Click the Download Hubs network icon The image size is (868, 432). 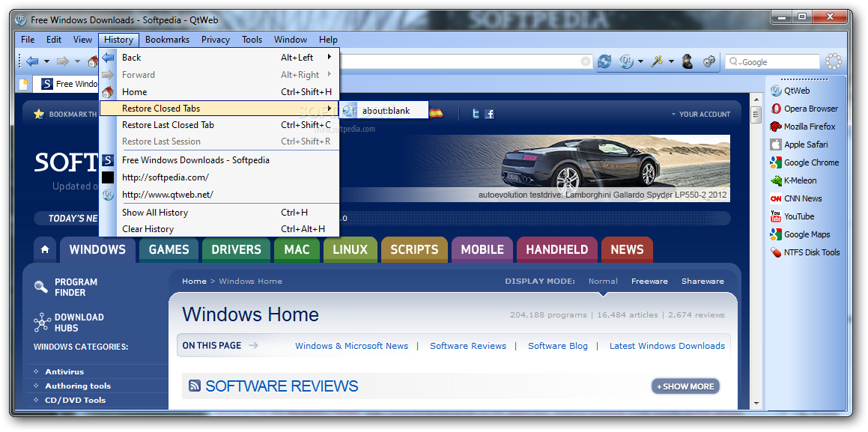42,323
